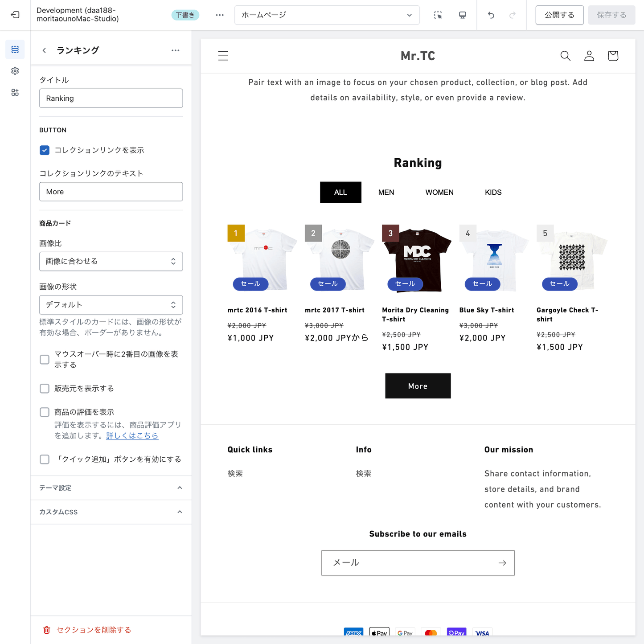
Task: Open the theme settings gear icon
Action: 15,70
